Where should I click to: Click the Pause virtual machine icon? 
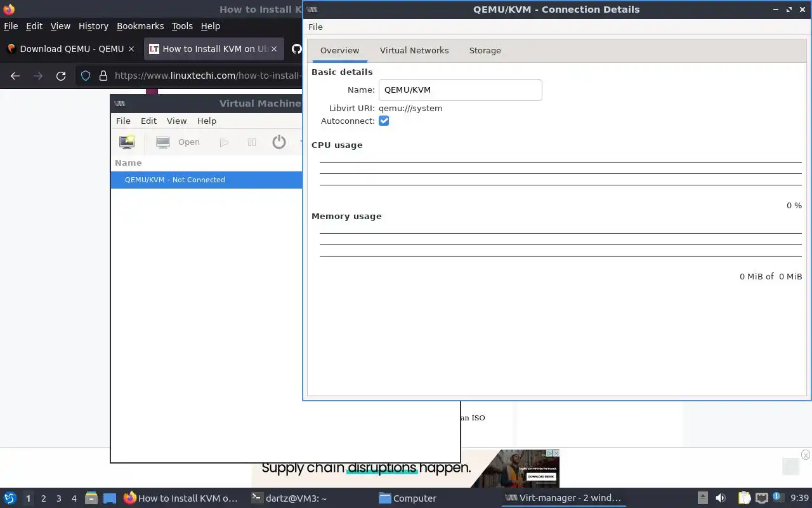pyautogui.click(x=252, y=142)
